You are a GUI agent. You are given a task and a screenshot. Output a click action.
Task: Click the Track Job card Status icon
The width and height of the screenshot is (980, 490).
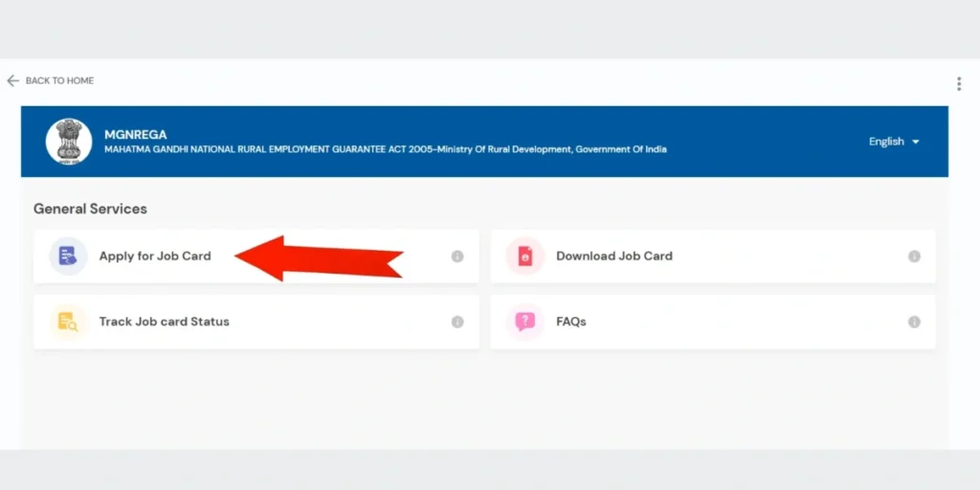(68, 322)
